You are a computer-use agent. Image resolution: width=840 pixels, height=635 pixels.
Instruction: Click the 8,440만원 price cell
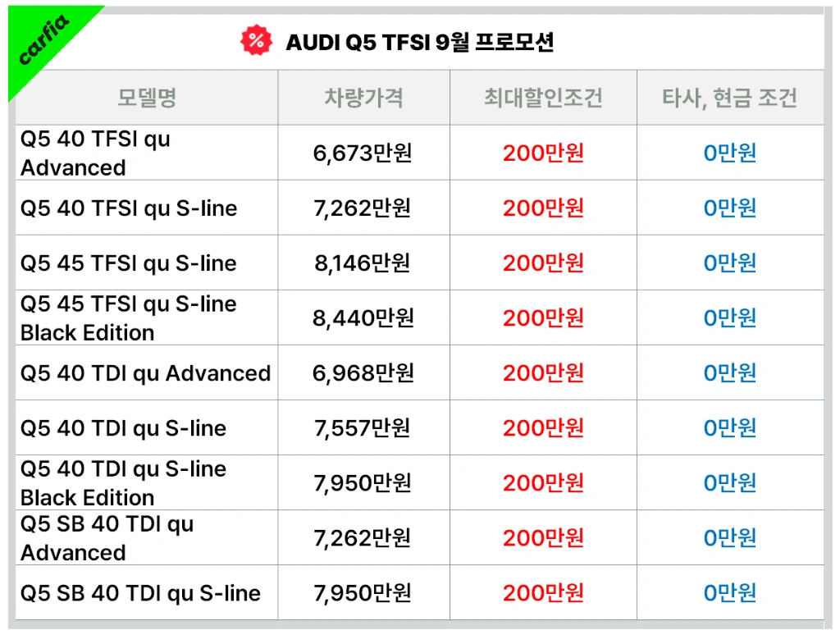click(x=363, y=318)
